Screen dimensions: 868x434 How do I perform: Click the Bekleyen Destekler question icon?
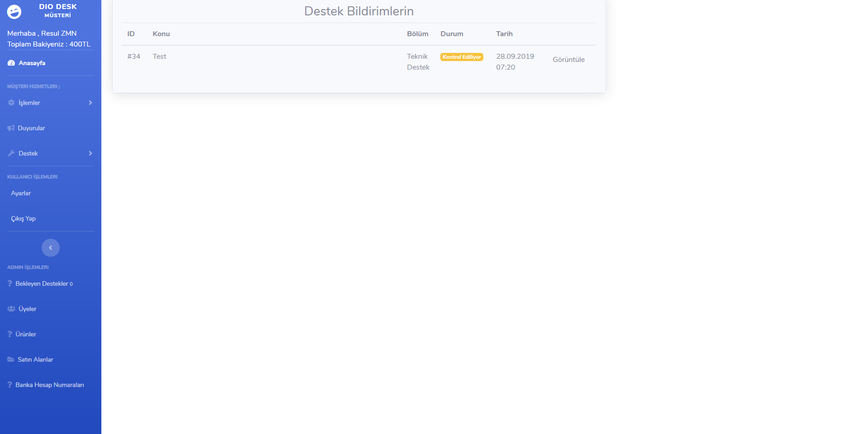[10, 283]
